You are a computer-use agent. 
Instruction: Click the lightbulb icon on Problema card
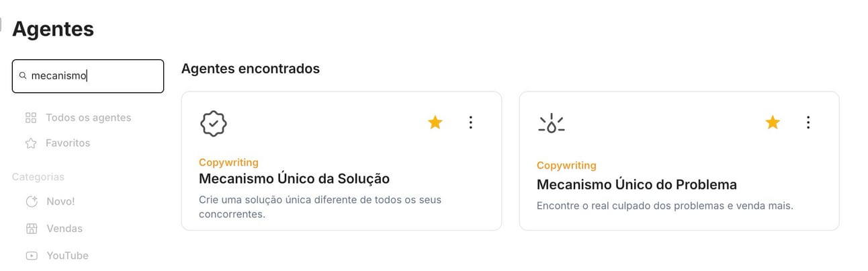[552, 123]
